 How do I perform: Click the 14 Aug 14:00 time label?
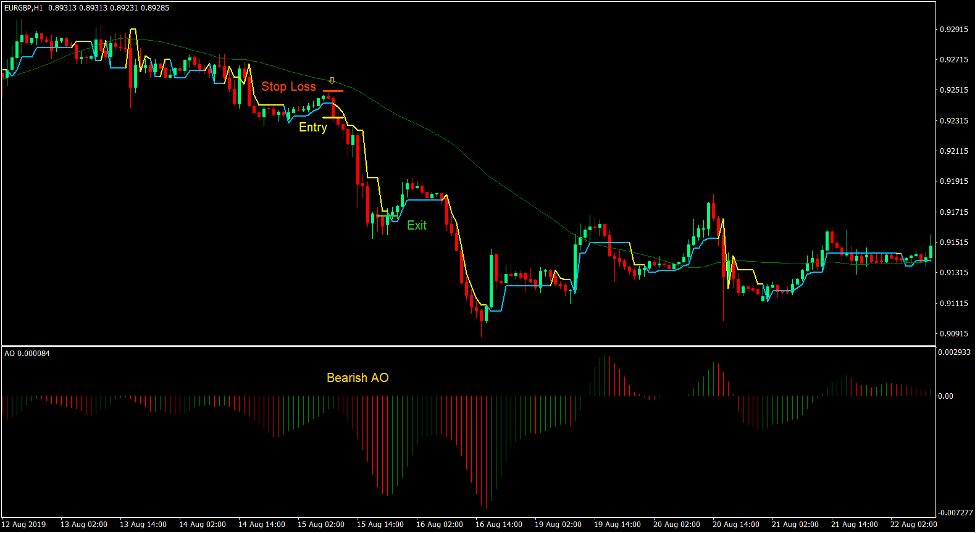click(262, 525)
